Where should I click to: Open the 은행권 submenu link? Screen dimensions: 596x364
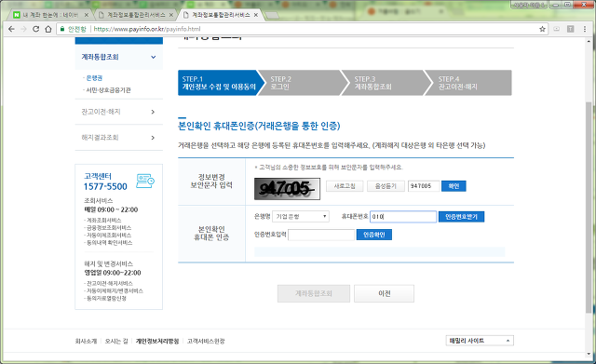(x=94, y=78)
